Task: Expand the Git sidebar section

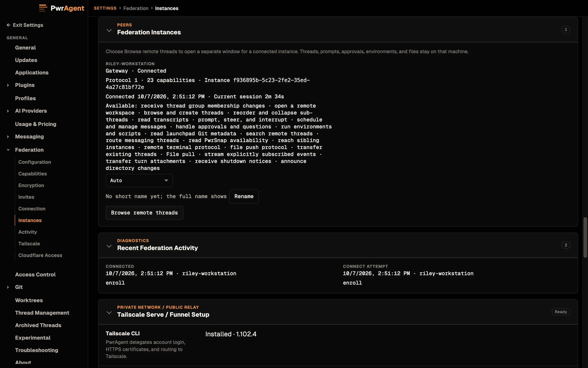Action: pyautogui.click(x=8, y=287)
